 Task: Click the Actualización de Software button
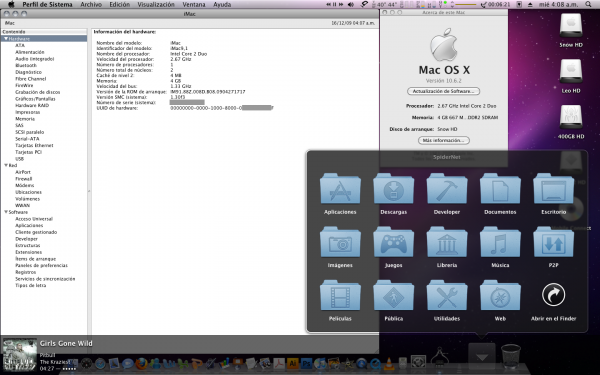click(x=443, y=91)
